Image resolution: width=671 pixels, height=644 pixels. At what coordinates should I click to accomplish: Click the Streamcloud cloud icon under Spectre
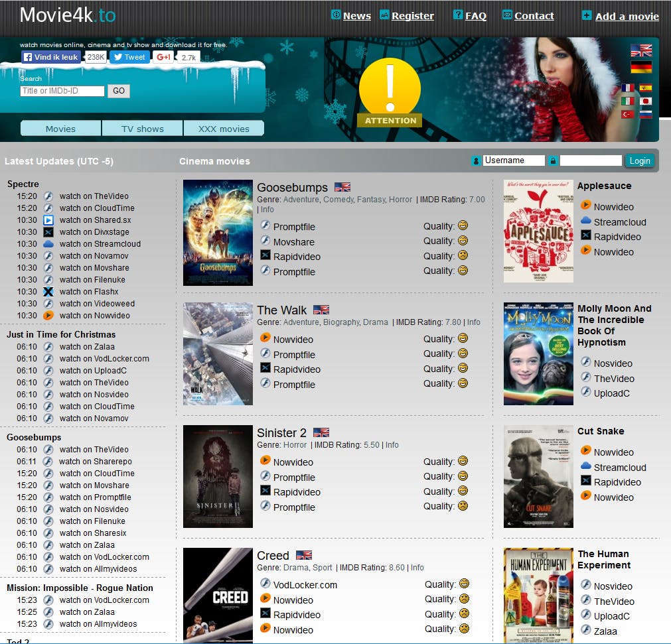point(48,244)
